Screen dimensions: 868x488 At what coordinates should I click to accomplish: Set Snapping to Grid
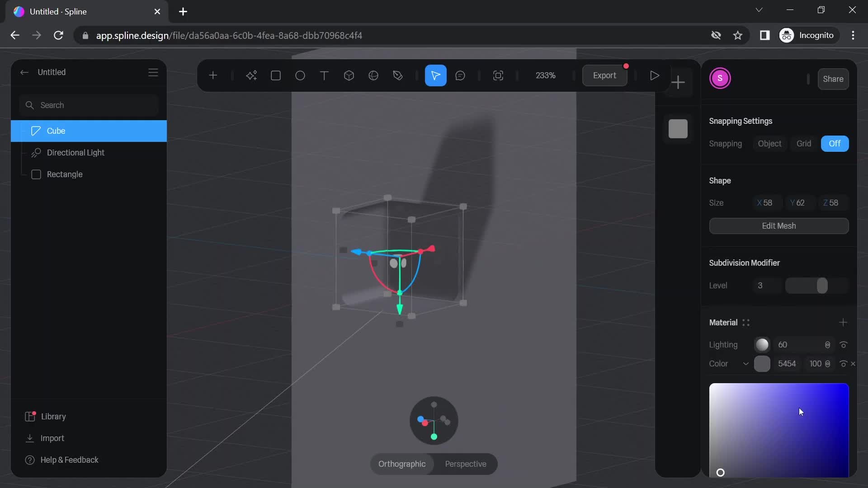[x=804, y=144]
